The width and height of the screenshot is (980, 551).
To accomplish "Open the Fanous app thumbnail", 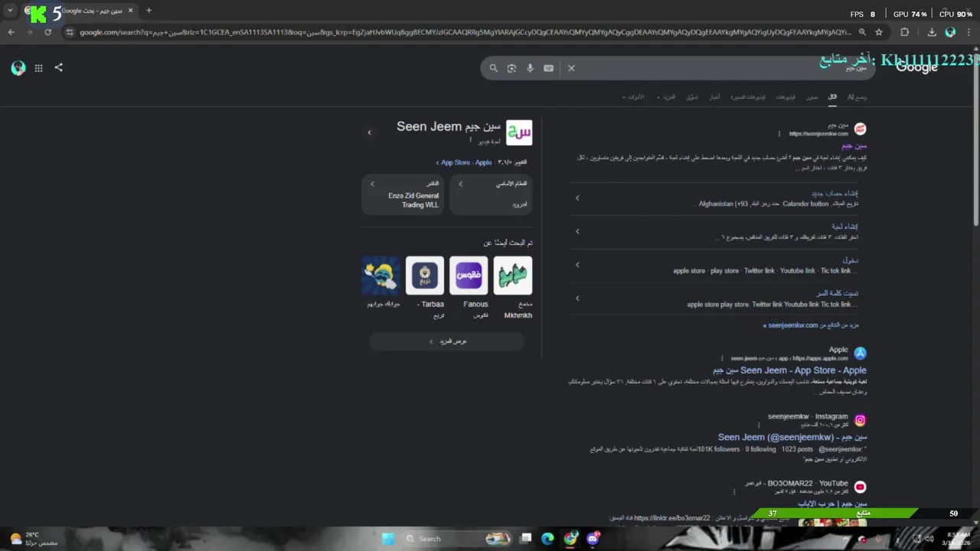I will coord(469,275).
